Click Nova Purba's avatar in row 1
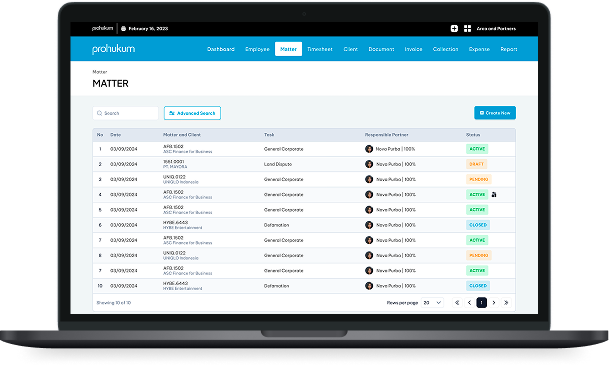Screen dimensions: 609x366 369,149
